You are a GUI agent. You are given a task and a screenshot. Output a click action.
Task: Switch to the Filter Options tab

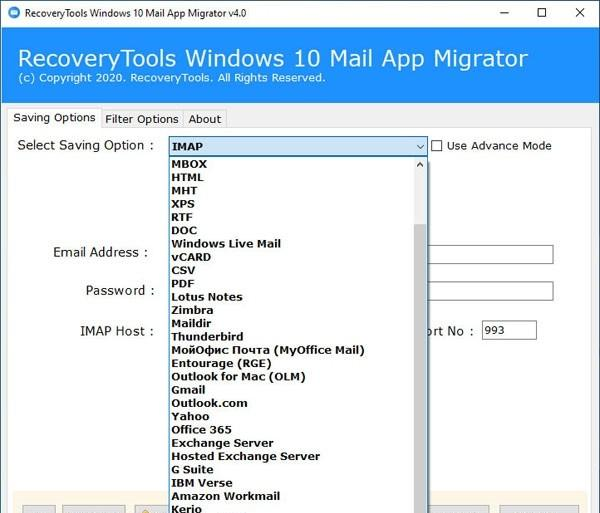142,119
